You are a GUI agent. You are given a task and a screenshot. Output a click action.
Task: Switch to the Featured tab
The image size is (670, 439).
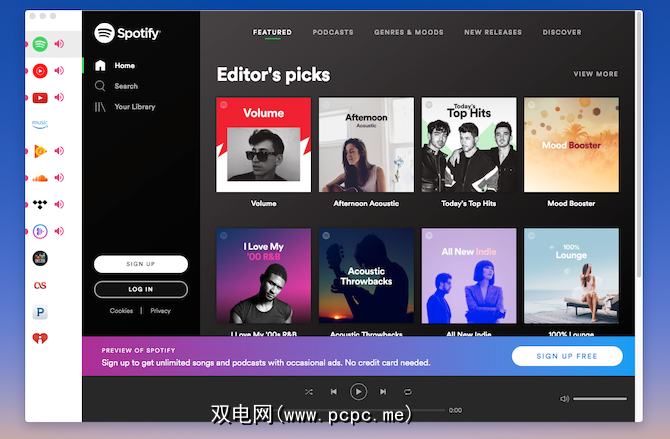[x=272, y=32]
